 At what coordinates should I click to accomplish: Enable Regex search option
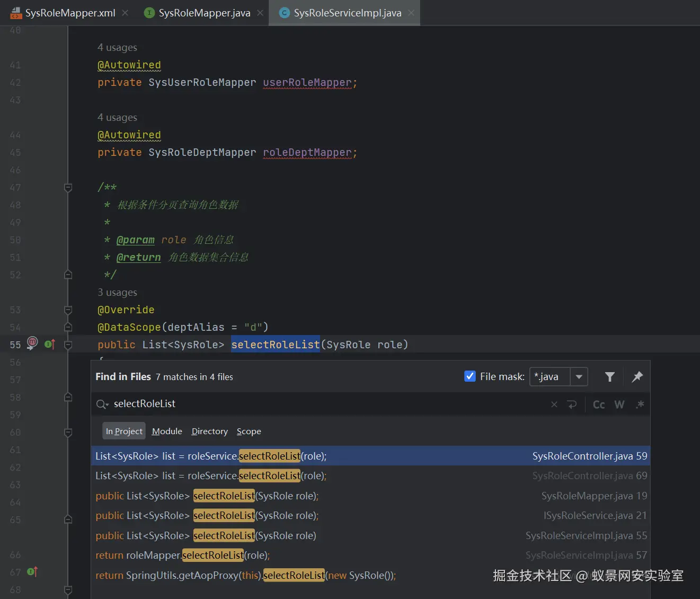tap(640, 404)
